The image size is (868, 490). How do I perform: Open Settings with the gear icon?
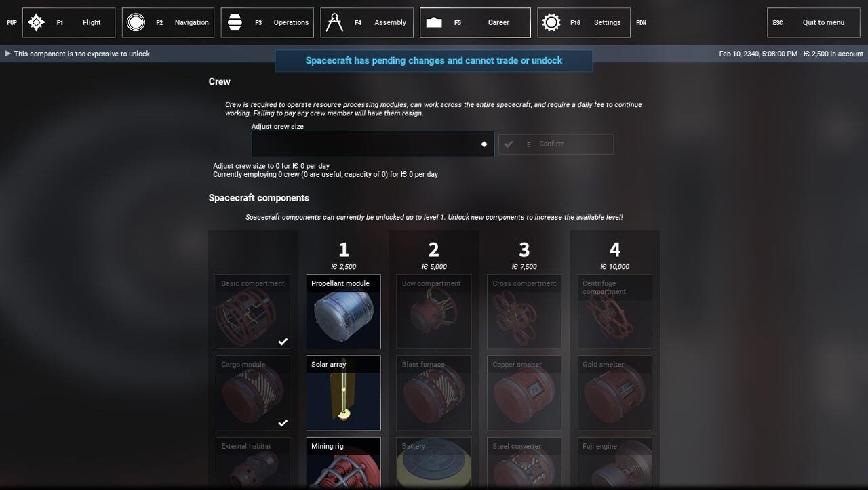click(x=551, y=22)
